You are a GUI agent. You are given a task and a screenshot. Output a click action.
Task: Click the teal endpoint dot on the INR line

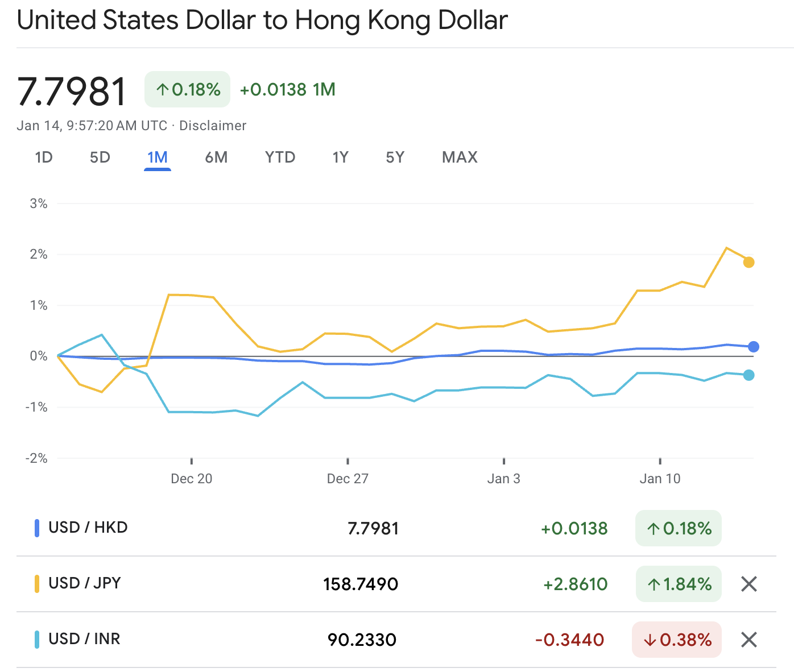pos(748,374)
